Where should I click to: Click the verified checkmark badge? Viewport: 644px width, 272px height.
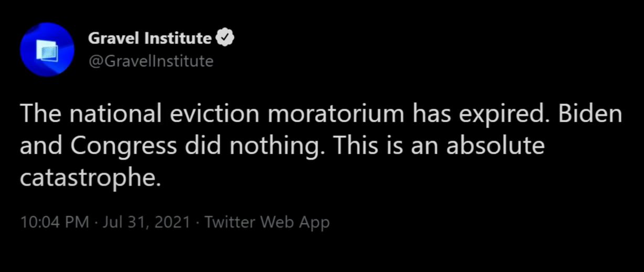click(224, 38)
